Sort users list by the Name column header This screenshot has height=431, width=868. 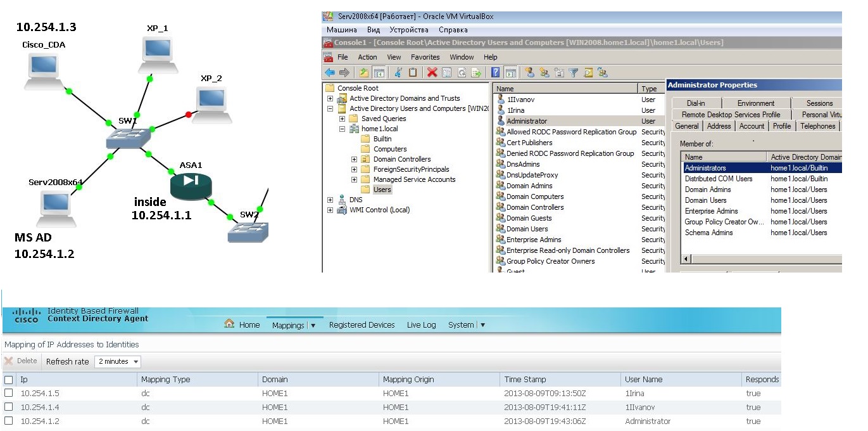pyautogui.click(x=565, y=89)
